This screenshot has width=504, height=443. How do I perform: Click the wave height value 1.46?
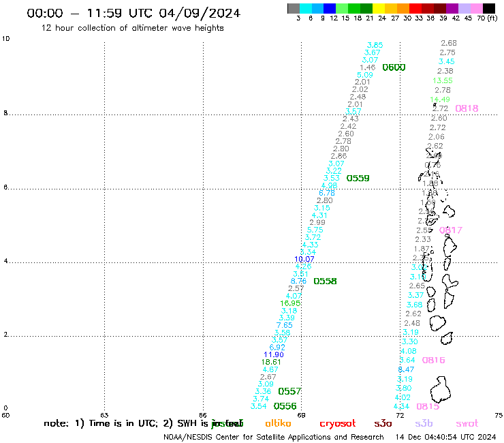tap(367, 67)
